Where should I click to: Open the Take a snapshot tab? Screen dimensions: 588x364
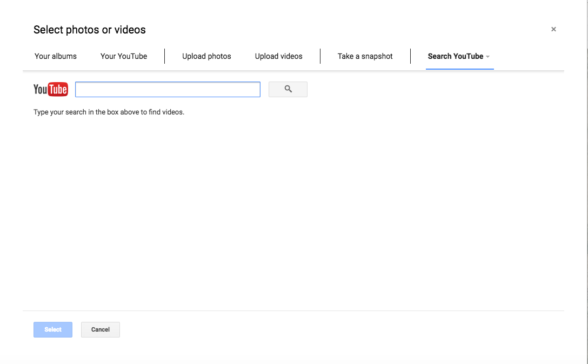[x=365, y=56]
